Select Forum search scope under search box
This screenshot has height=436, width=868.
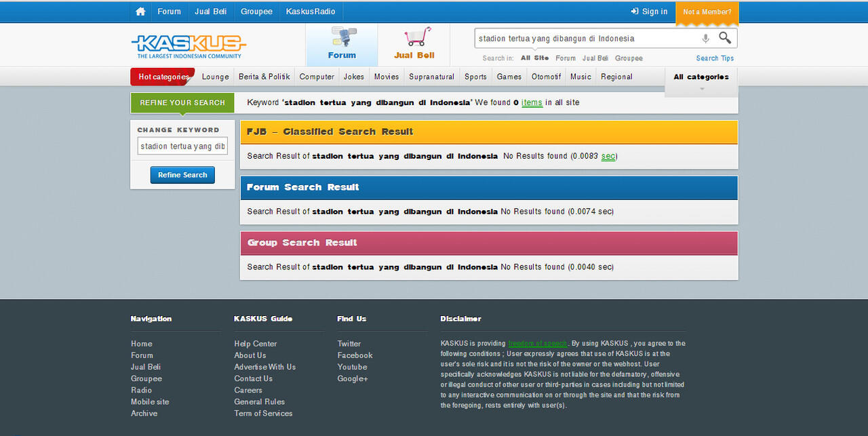(x=566, y=58)
